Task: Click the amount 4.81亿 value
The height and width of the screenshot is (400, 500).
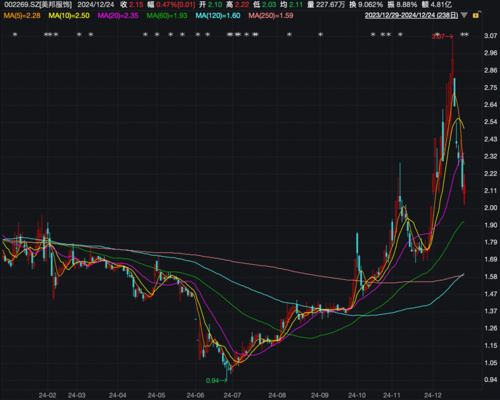Action: pyautogui.click(x=441, y=5)
